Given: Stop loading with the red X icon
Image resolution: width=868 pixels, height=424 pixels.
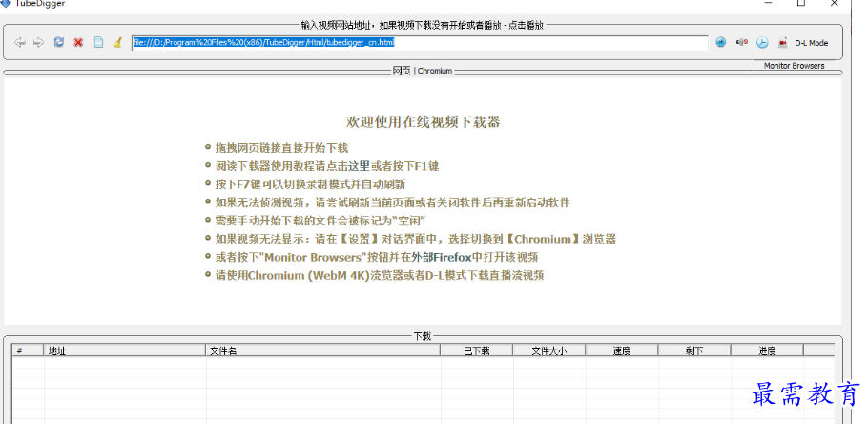Looking at the screenshot, I should pos(78,43).
